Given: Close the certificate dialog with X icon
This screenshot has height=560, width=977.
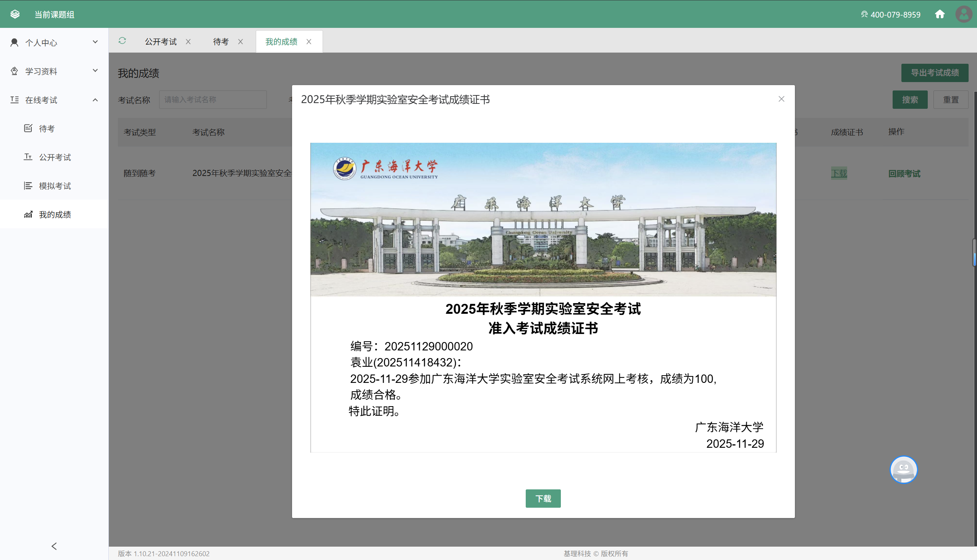Looking at the screenshot, I should pos(781,99).
